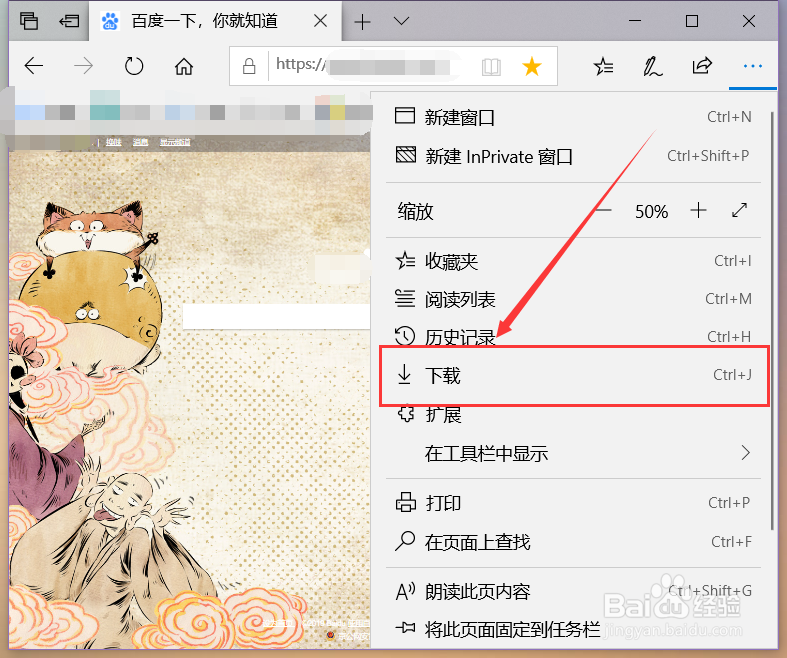Click the reading list lines icon
The height and width of the screenshot is (658, 787).
405,299
